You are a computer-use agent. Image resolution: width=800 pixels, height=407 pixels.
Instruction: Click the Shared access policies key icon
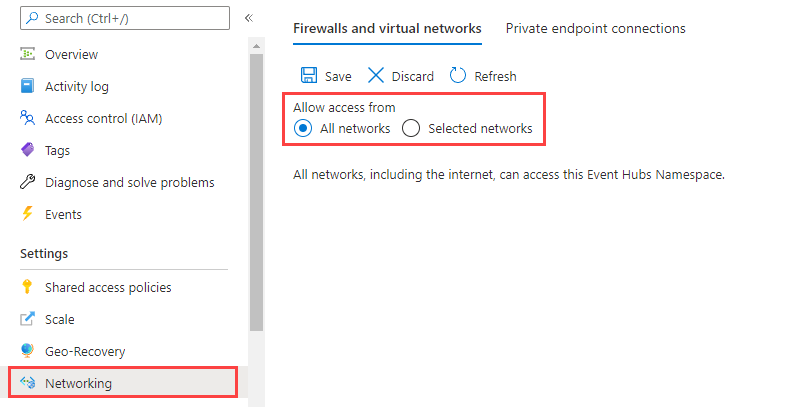tap(28, 287)
